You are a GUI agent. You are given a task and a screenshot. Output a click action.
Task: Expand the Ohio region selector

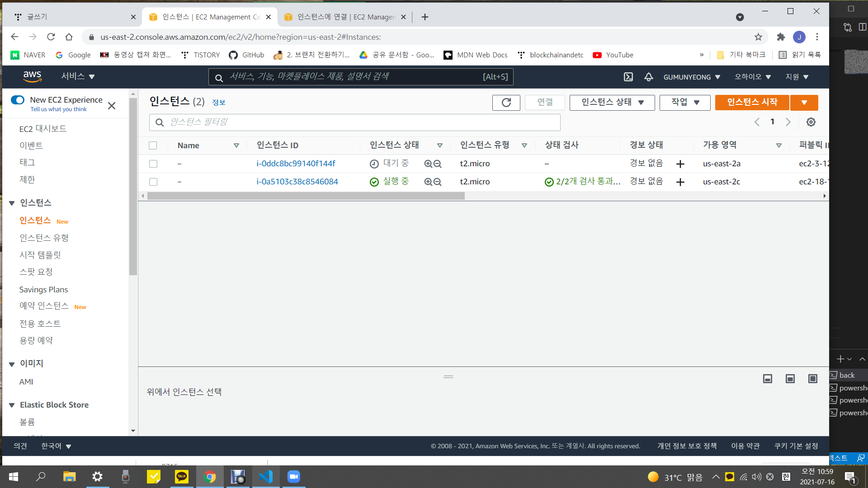(x=752, y=77)
